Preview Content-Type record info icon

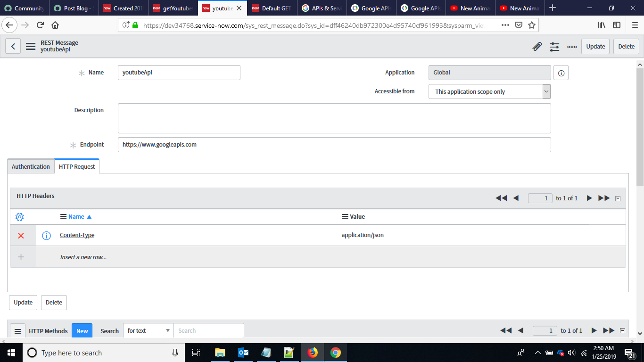click(46, 235)
